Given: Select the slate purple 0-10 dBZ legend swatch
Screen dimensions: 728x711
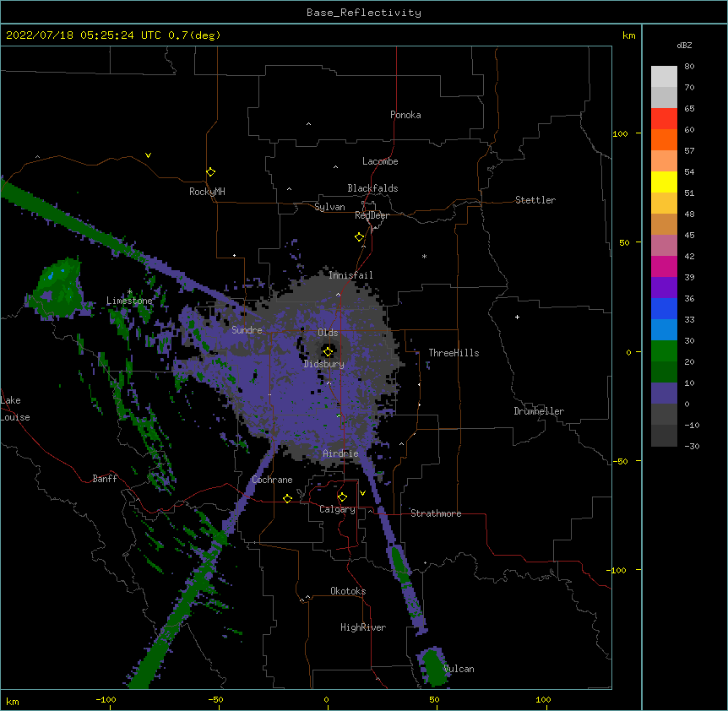Looking at the screenshot, I should click(664, 393).
